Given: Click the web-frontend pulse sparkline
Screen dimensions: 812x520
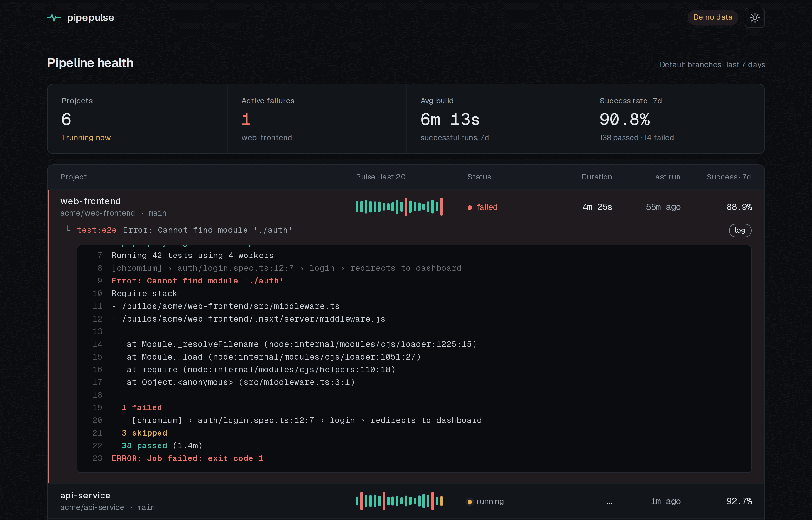Looking at the screenshot, I should click(x=399, y=207).
